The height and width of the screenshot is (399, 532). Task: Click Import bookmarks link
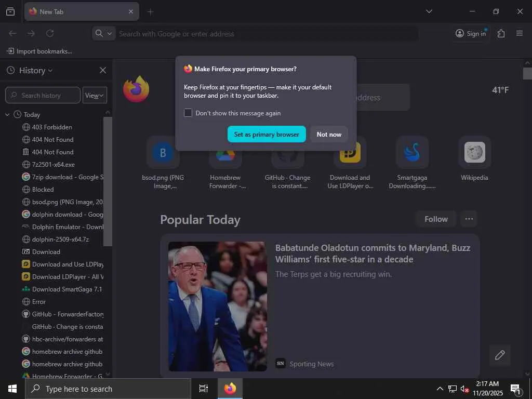(39, 51)
